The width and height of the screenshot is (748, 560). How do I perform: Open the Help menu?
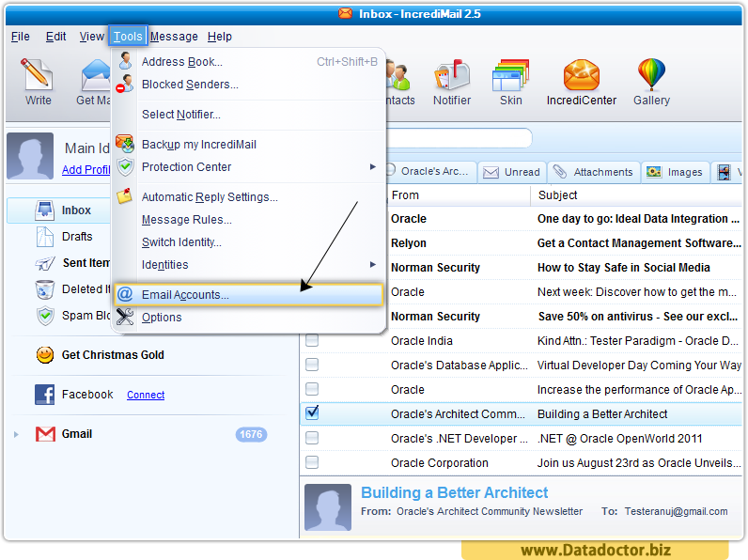220,37
